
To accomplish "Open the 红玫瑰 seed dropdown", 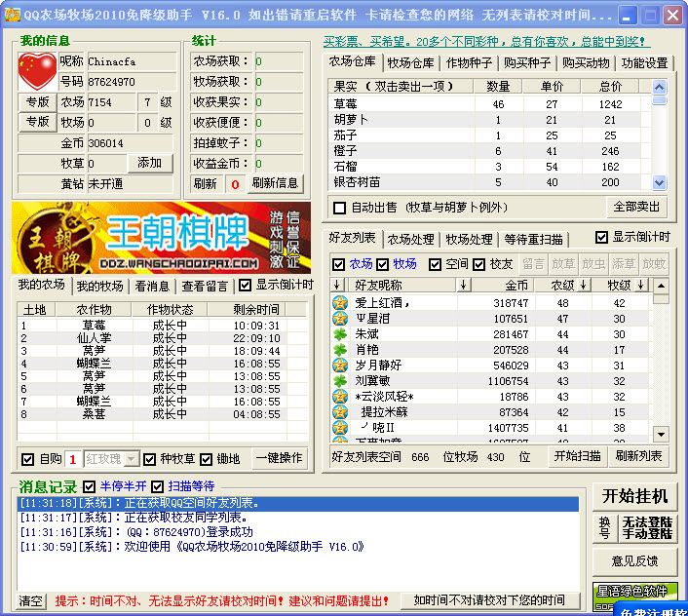I will [x=132, y=459].
